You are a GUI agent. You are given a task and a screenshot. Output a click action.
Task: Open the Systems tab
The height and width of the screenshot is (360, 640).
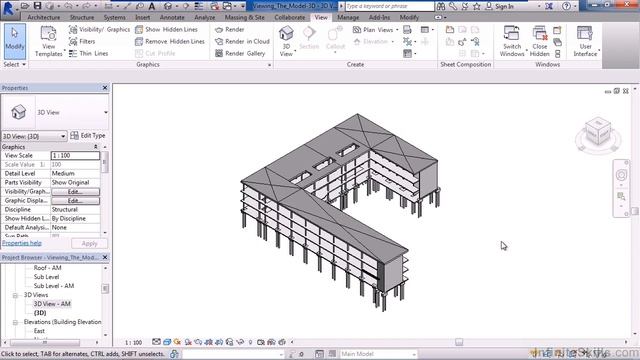click(114, 18)
